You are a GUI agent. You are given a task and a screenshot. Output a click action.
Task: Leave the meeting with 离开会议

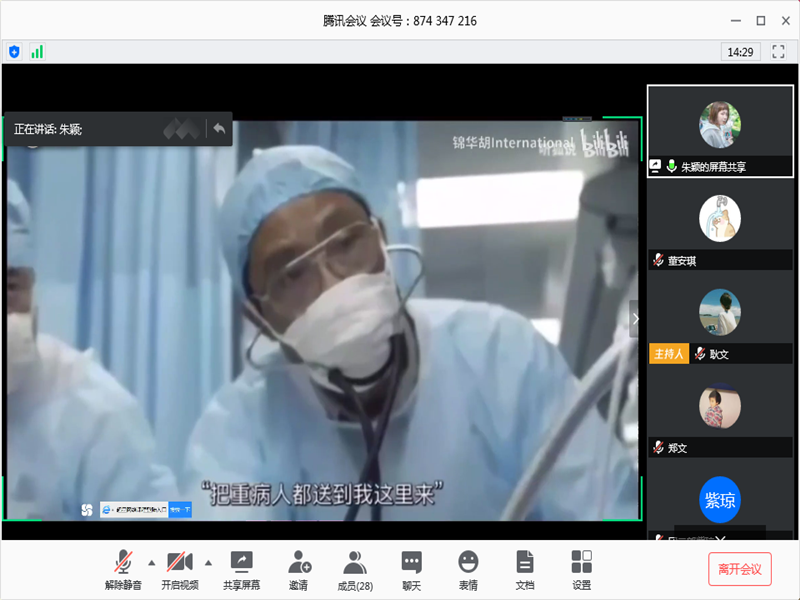(740, 569)
